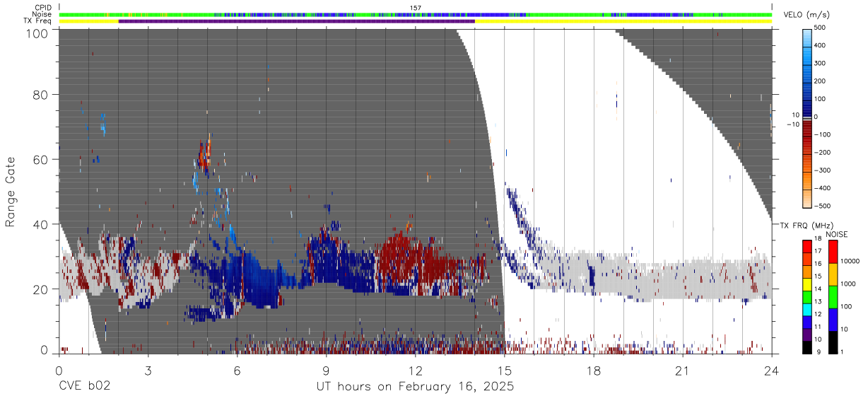Click the 21 tick label on time axis
This screenshot has width=868, height=401.
point(682,371)
